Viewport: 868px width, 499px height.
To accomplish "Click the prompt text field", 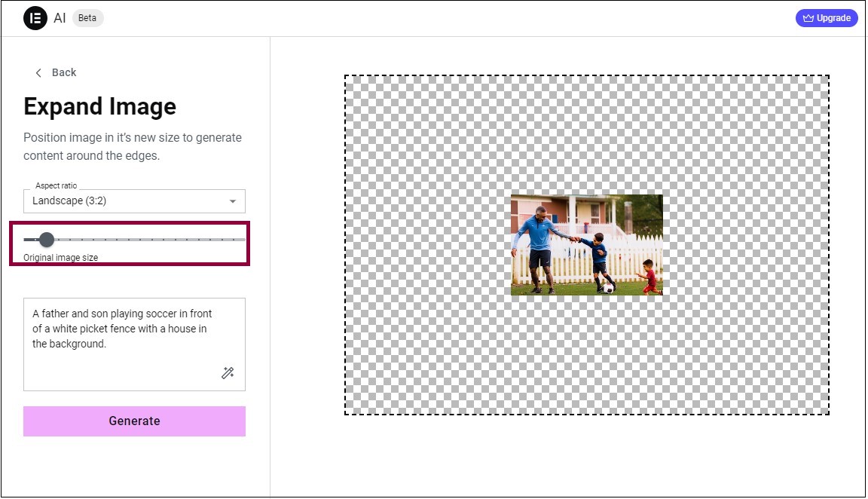I will tap(134, 344).
